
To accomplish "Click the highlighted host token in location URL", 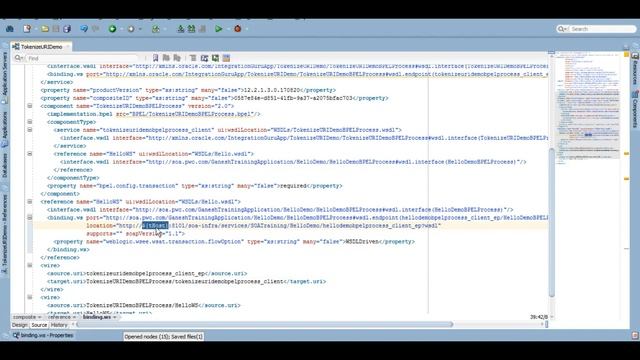I will coord(155,225).
